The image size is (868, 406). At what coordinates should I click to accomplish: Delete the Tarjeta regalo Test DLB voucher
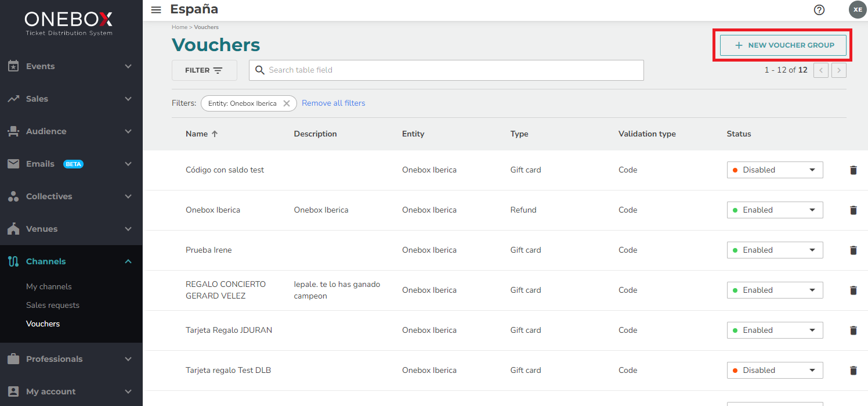pos(853,371)
